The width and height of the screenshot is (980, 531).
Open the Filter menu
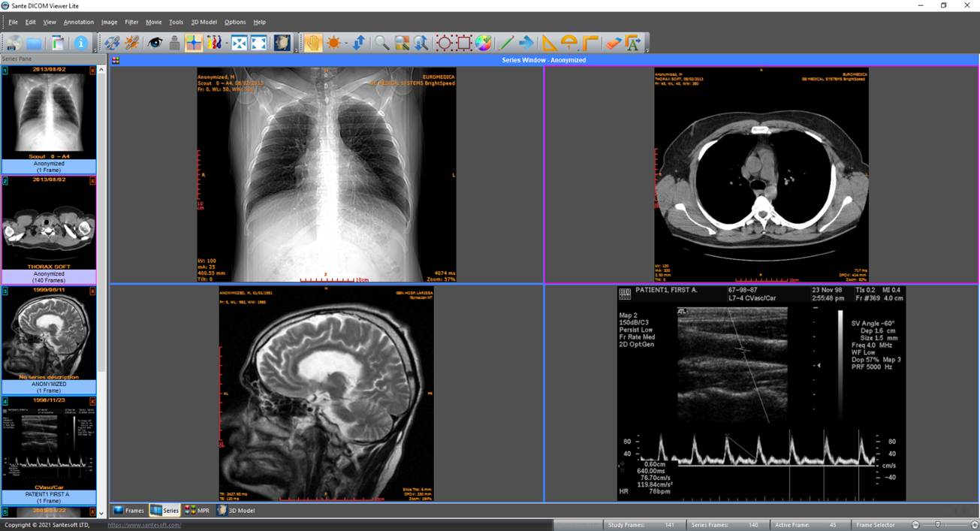[x=131, y=22]
